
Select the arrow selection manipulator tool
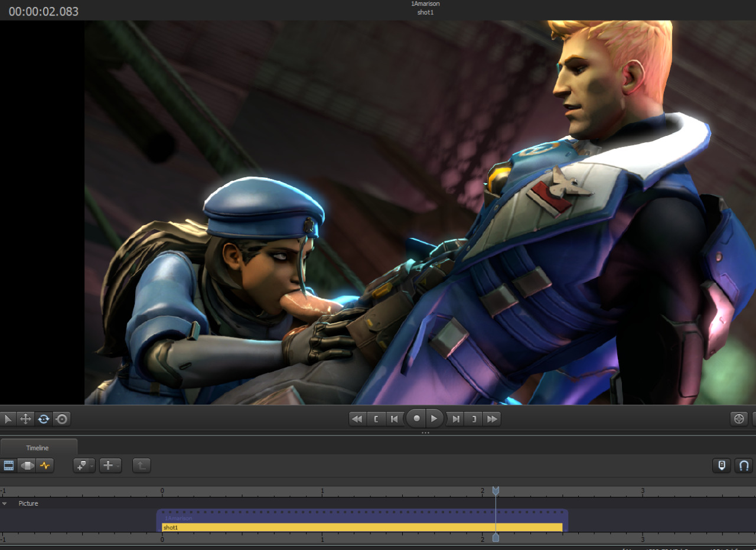click(x=8, y=419)
